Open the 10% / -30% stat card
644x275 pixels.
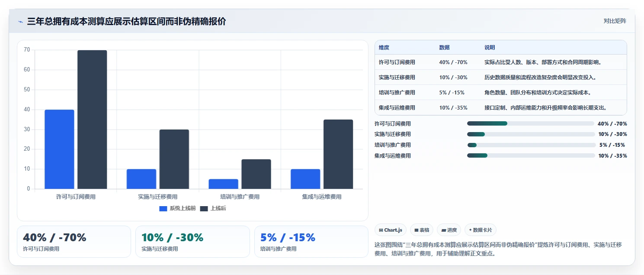click(x=192, y=242)
